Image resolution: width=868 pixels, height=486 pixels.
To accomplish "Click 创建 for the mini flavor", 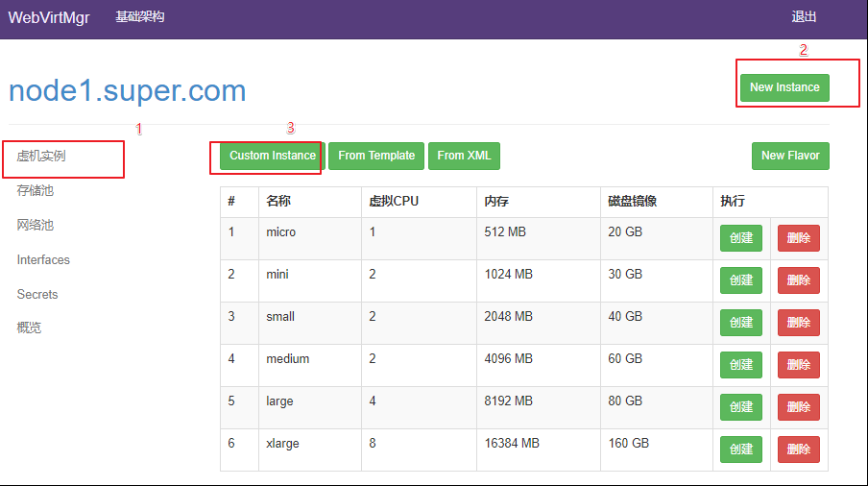I will tap(740, 280).
